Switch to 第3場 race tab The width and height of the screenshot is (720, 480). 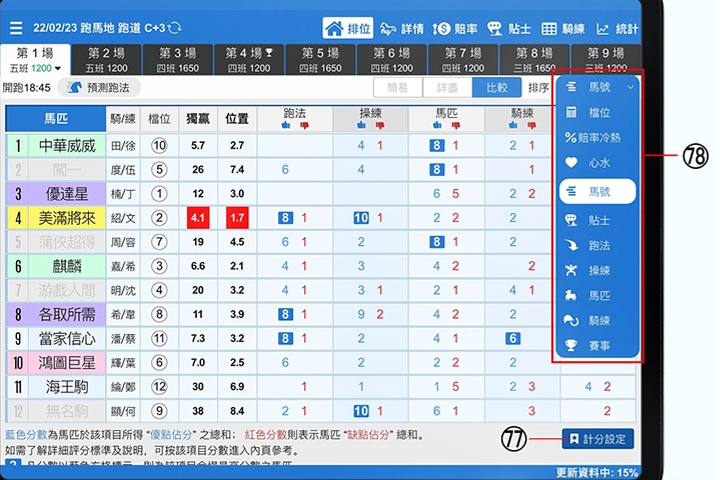coord(177,60)
